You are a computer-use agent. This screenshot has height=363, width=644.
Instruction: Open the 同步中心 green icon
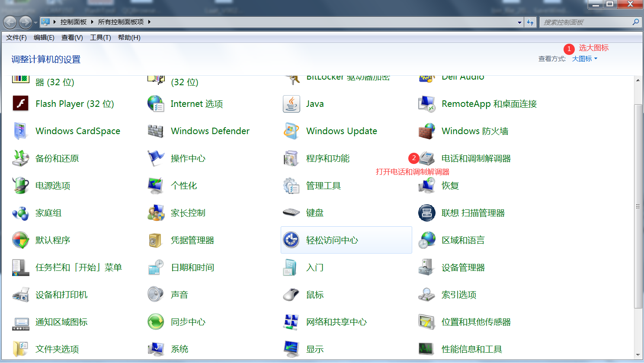(x=156, y=322)
